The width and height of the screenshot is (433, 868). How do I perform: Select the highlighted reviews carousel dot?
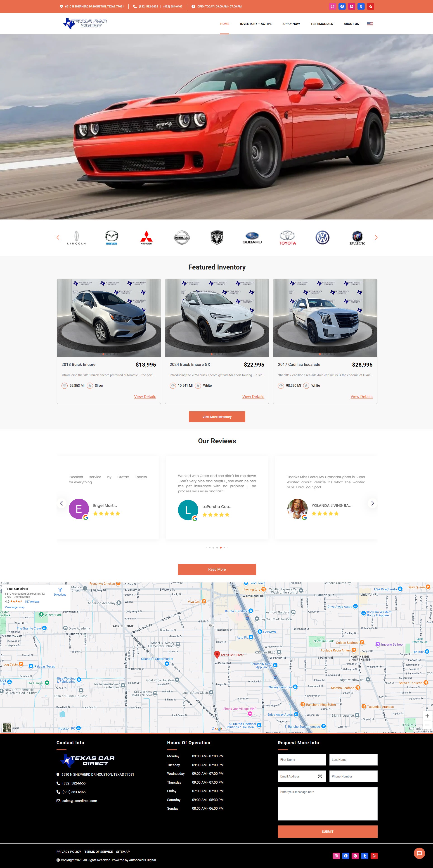pyautogui.click(x=220, y=548)
